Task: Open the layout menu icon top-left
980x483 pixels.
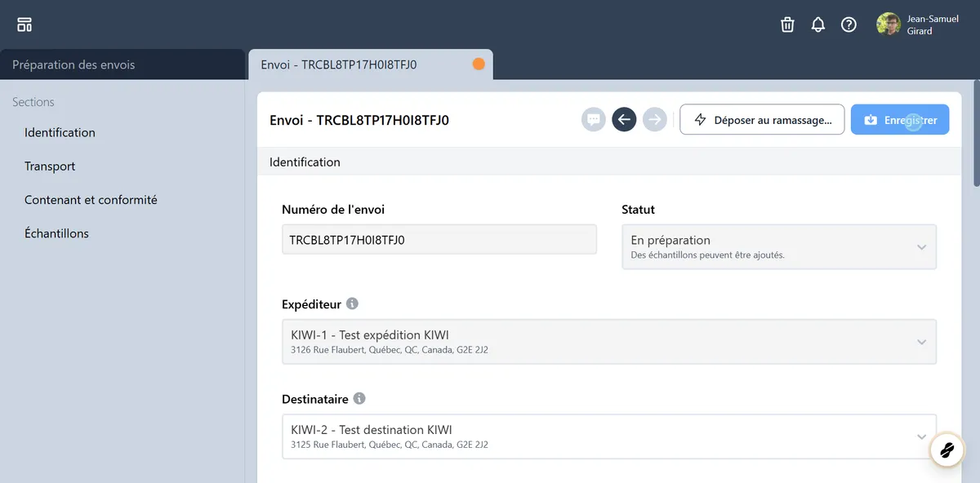Action: pyautogui.click(x=24, y=24)
